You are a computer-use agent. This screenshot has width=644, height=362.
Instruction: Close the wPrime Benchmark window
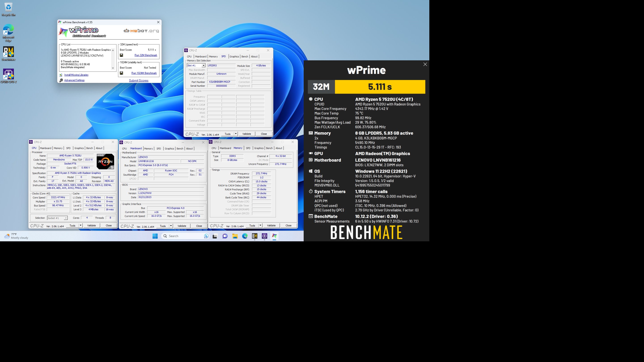coord(158,22)
